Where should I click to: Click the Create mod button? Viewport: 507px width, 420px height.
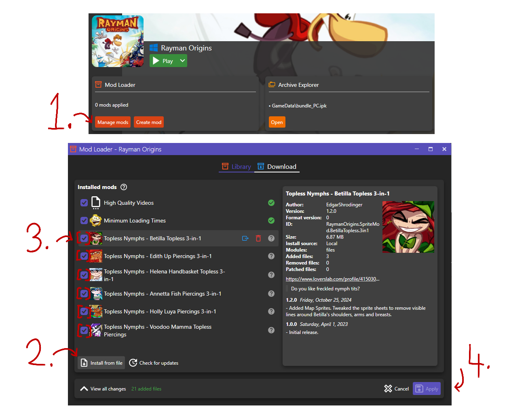tap(149, 122)
